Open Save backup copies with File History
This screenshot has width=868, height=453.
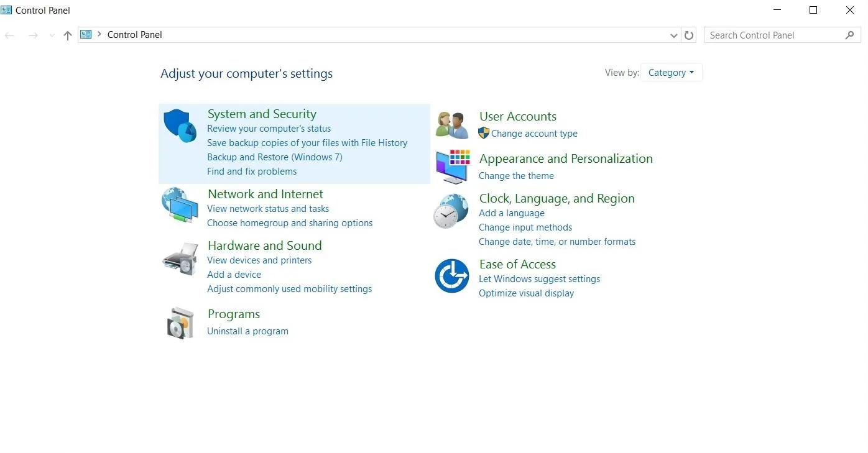click(307, 143)
